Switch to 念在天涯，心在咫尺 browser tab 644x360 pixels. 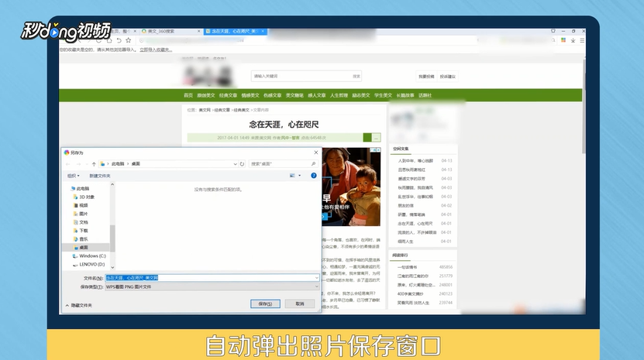tap(235, 31)
